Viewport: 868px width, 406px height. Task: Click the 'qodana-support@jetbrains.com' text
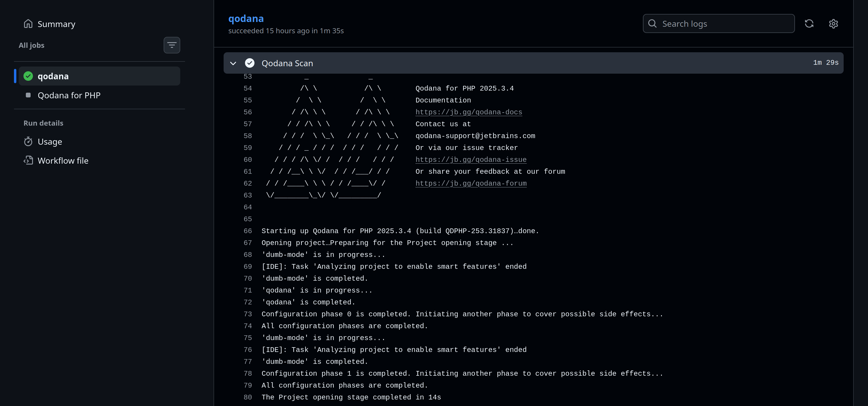pyautogui.click(x=475, y=136)
